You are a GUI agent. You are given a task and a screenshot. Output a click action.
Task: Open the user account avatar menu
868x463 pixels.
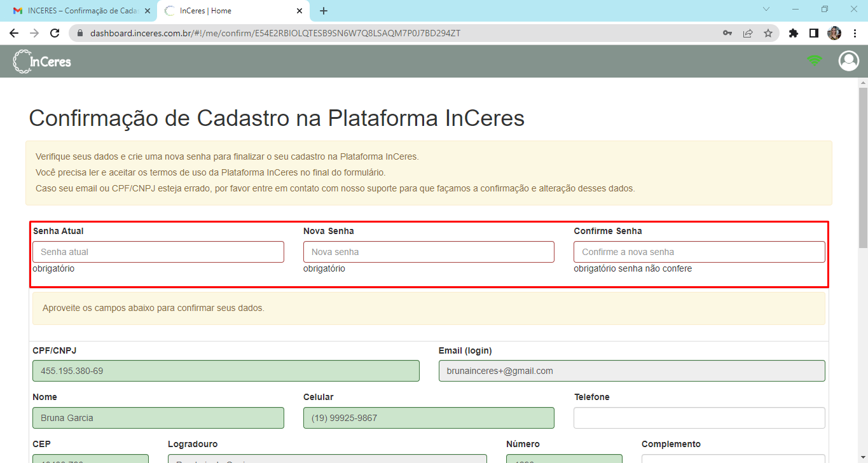tap(848, 61)
